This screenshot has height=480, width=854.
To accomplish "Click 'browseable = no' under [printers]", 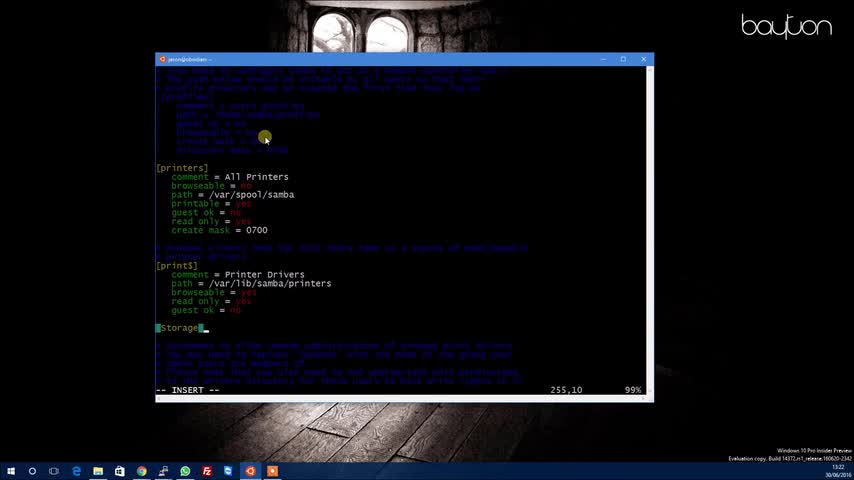I will coord(211,186).
